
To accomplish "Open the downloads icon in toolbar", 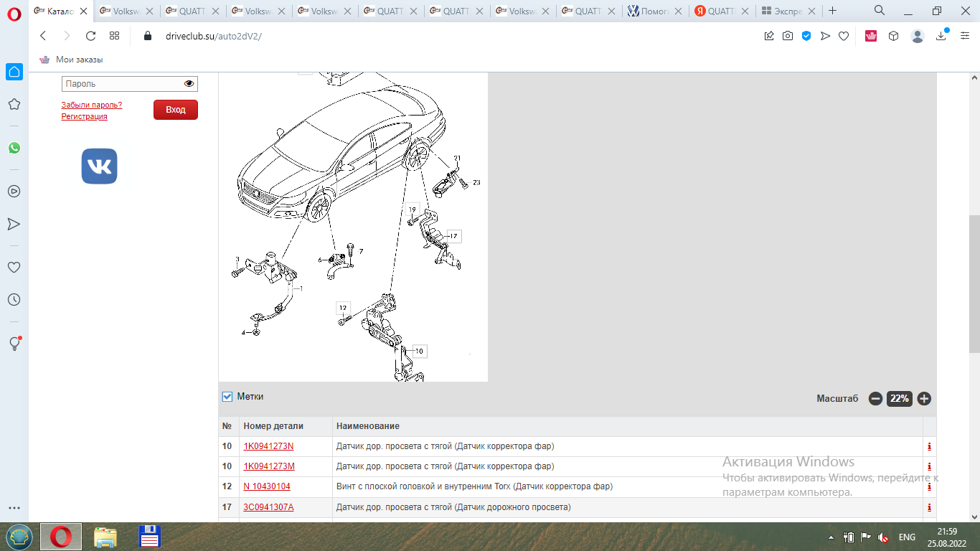I will [941, 36].
